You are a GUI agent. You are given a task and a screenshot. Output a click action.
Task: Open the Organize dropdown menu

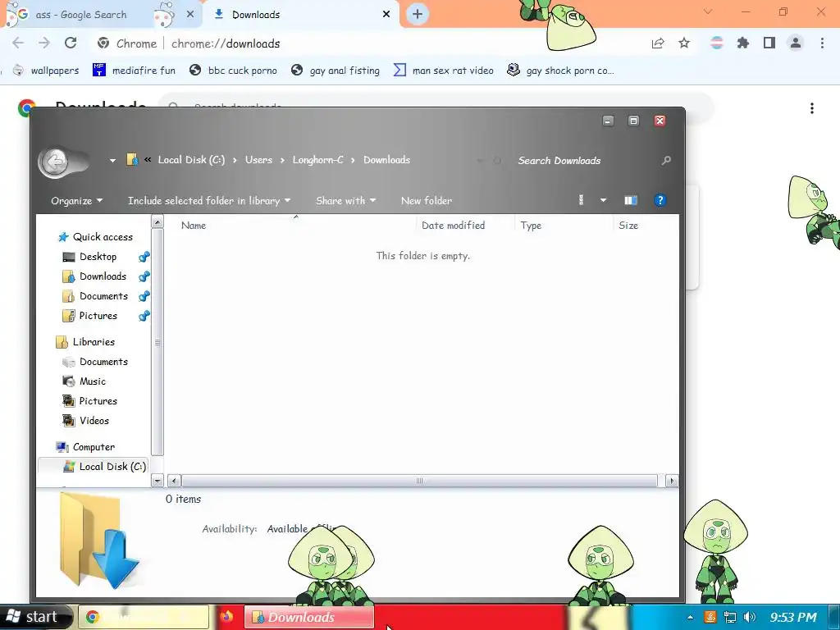tap(76, 200)
